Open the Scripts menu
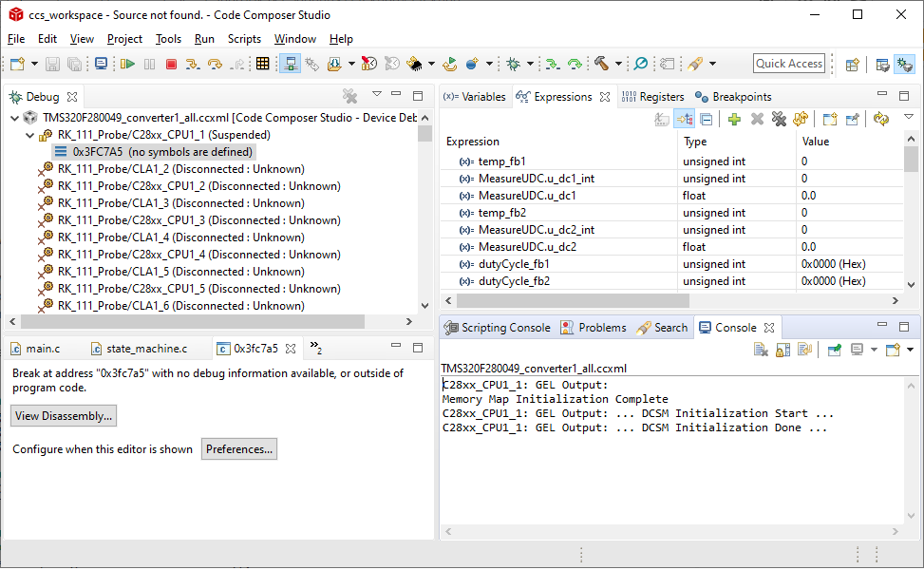This screenshot has width=924, height=570. 244,39
